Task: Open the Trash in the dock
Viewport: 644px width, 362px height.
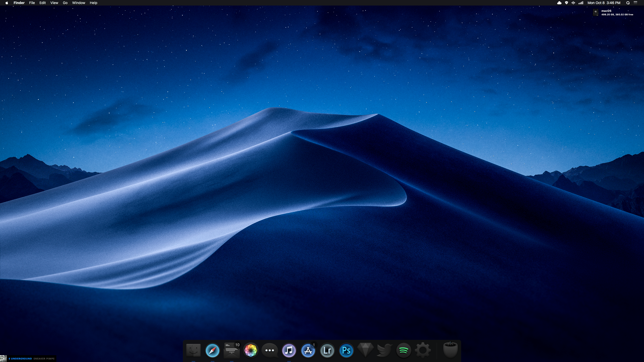Action: point(450,350)
